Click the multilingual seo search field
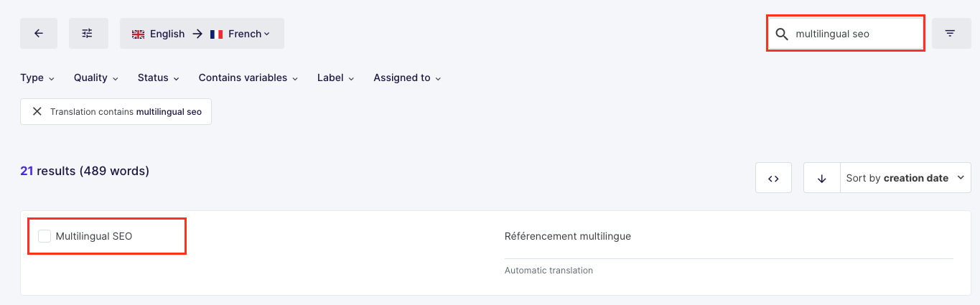980x305 pixels. coord(854,34)
